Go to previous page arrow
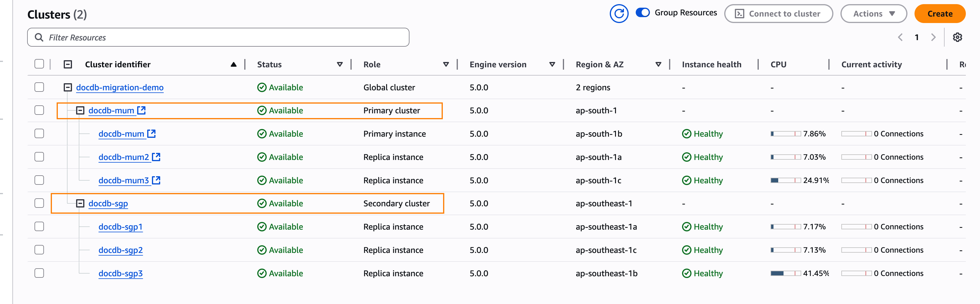Screen dimensions: 980x304 point(900,37)
